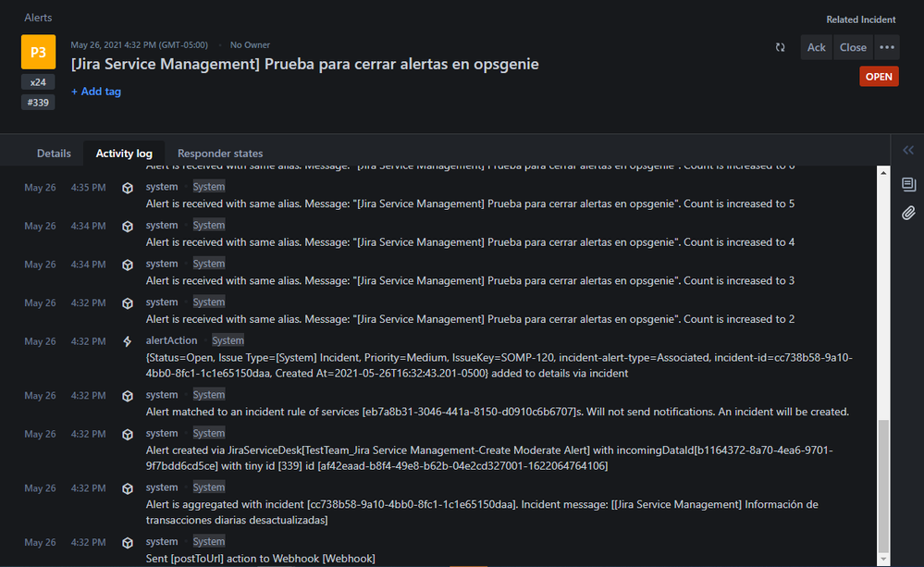The image size is (924, 567).
Task: Click scrollbar up arrow in activity log
Action: click(x=882, y=173)
